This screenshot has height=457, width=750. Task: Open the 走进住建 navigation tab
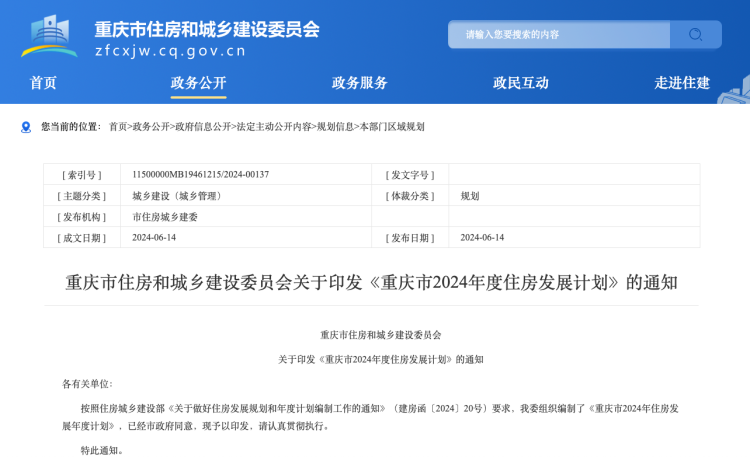coord(682,83)
